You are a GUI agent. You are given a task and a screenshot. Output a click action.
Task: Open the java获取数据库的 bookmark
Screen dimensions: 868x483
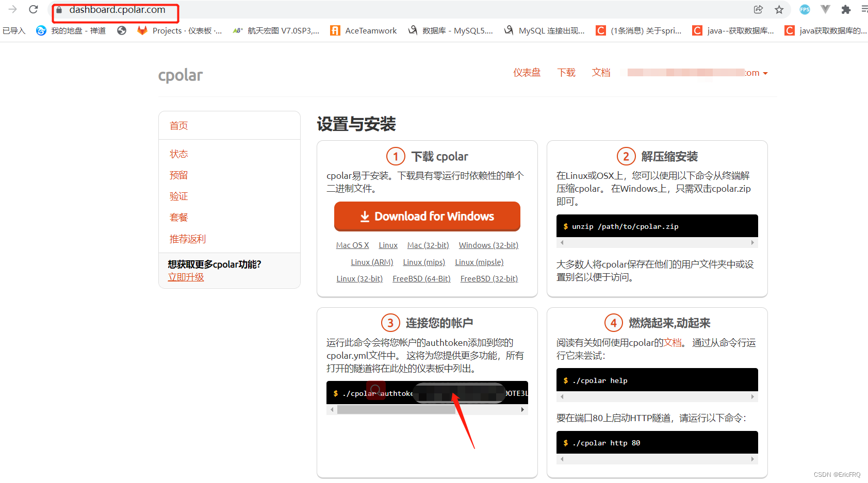[826, 31]
